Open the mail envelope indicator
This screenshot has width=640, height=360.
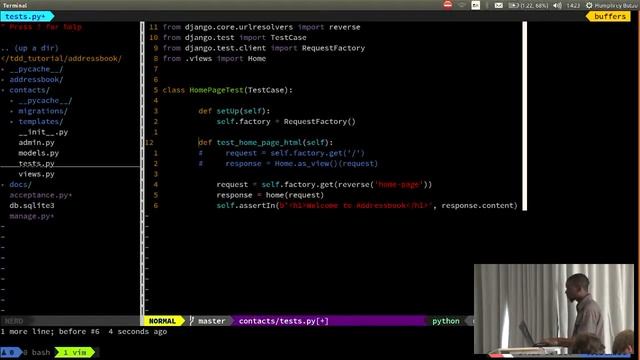point(499,5)
